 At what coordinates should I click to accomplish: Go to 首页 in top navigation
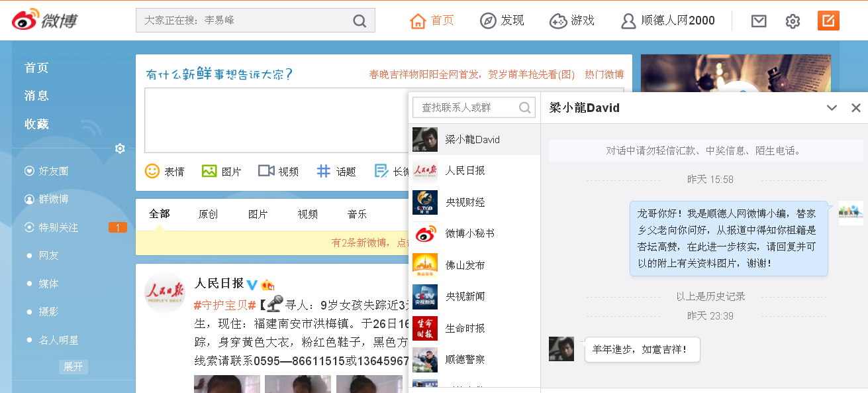coord(432,21)
